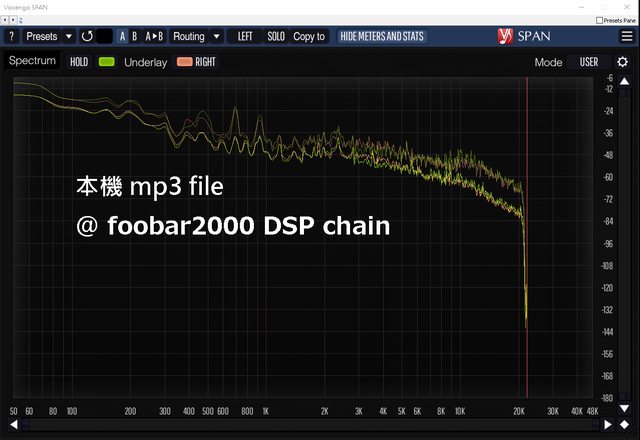Select the LEFT channel group tab
This screenshot has width=640, height=440.
pos(245,36)
